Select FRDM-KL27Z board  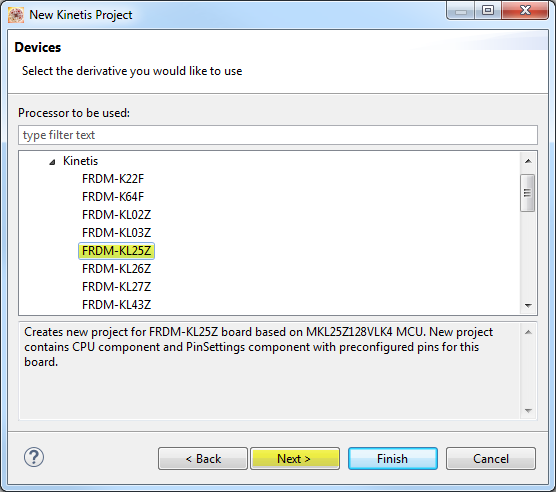pyautogui.click(x=116, y=287)
